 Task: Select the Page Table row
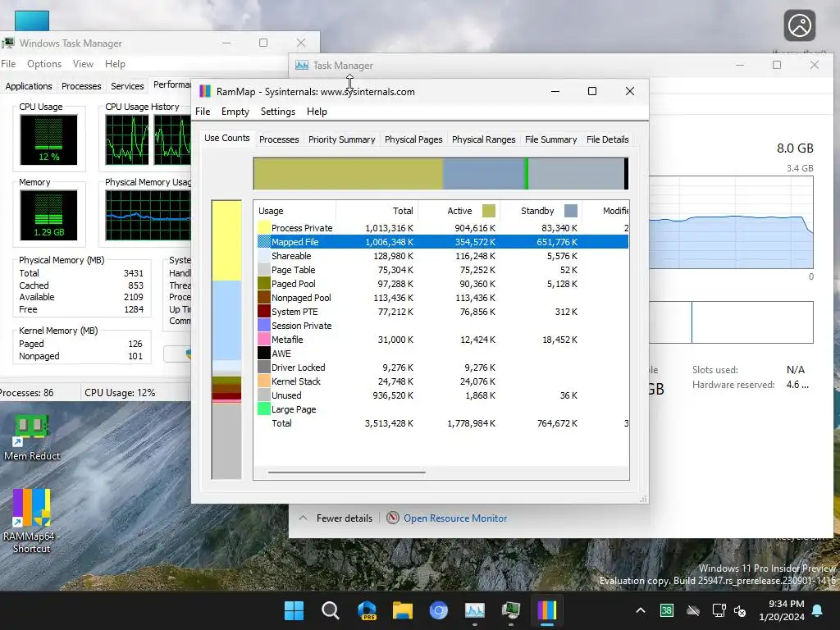point(442,269)
